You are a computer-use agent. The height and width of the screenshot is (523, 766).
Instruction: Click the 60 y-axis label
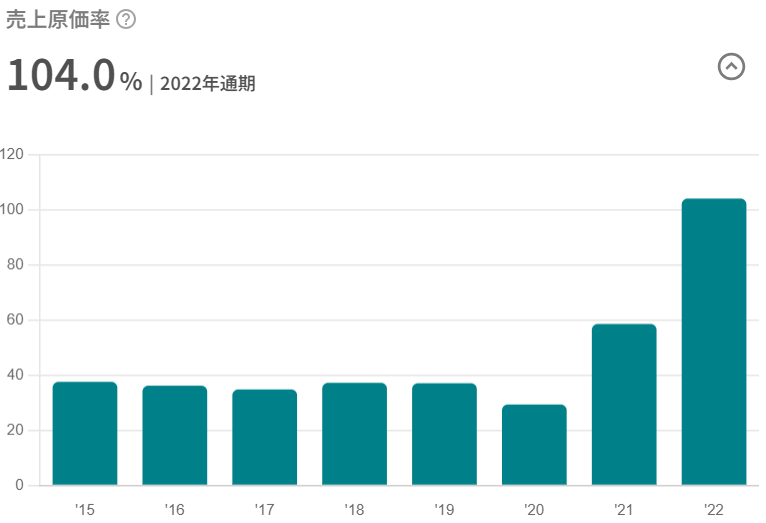click(x=15, y=320)
